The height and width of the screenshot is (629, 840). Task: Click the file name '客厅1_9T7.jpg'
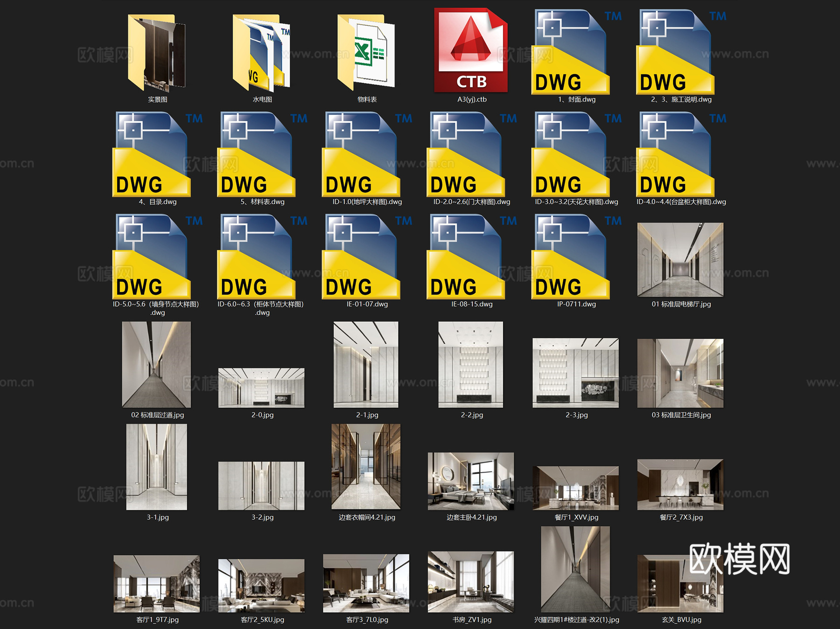[x=158, y=620]
